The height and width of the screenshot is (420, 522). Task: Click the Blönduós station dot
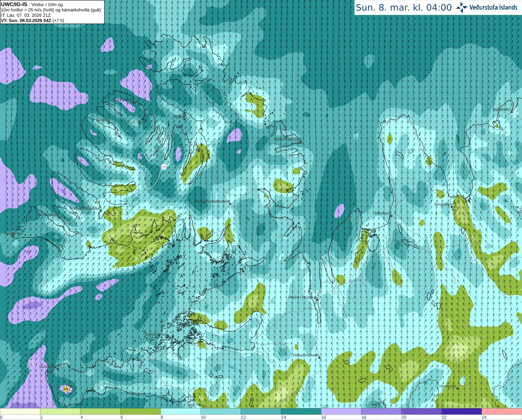click(391, 216)
